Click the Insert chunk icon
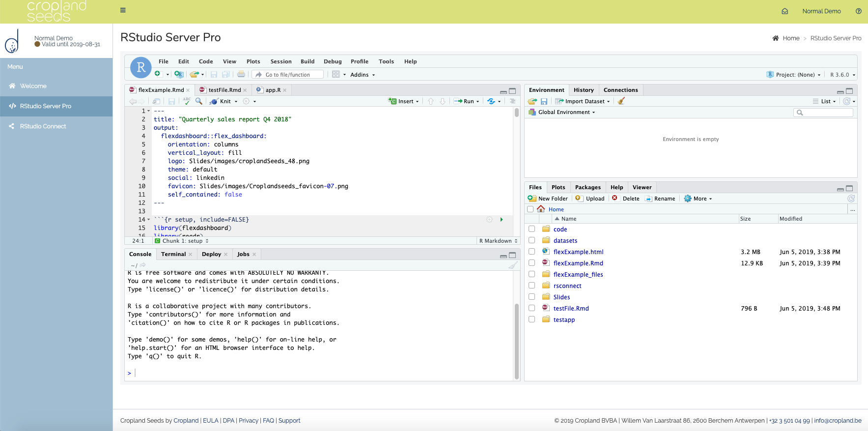This screenshot has height=431, width=868. [392, 101]
